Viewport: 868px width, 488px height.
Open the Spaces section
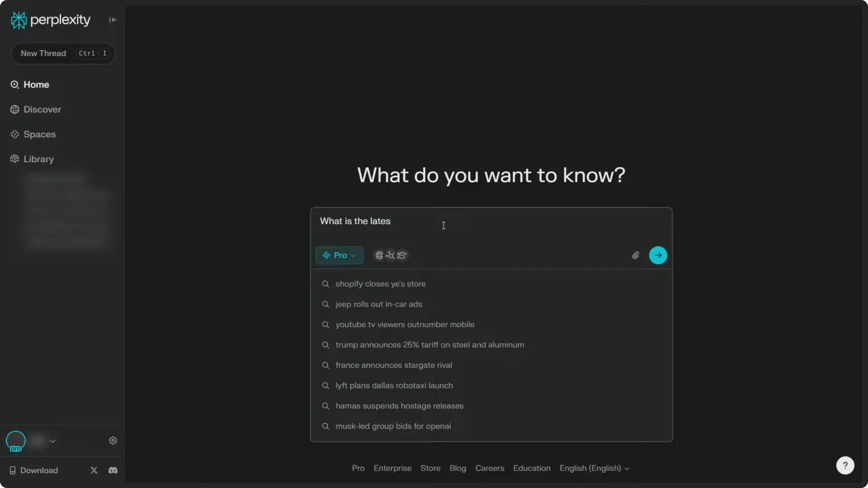tap(38, 134)
